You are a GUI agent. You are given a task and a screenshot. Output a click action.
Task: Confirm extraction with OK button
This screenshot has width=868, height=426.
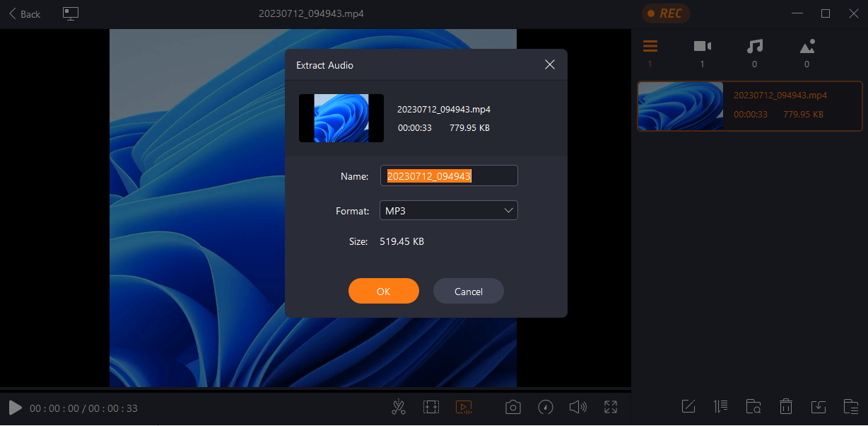click(384, 291)
